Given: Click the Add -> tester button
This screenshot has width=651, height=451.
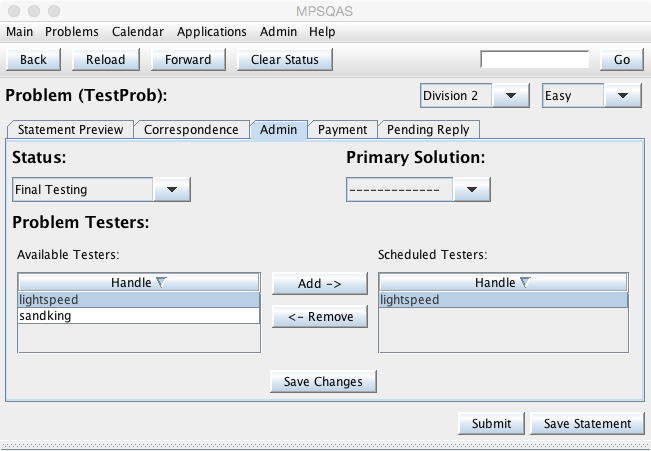Looking at the screenshot, I should point(319,284).
